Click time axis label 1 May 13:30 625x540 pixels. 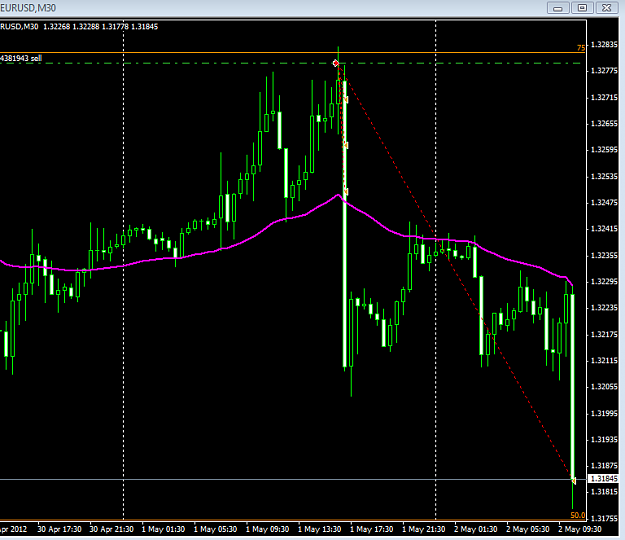click(x=320, y=529)
